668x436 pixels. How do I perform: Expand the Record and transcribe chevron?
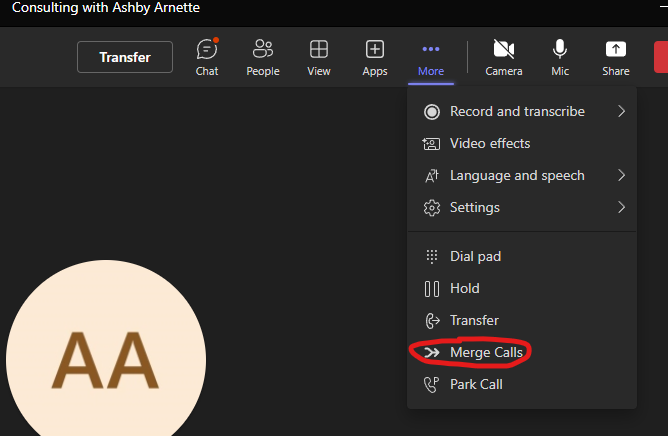pyautogui.click(x=622, y=112)
